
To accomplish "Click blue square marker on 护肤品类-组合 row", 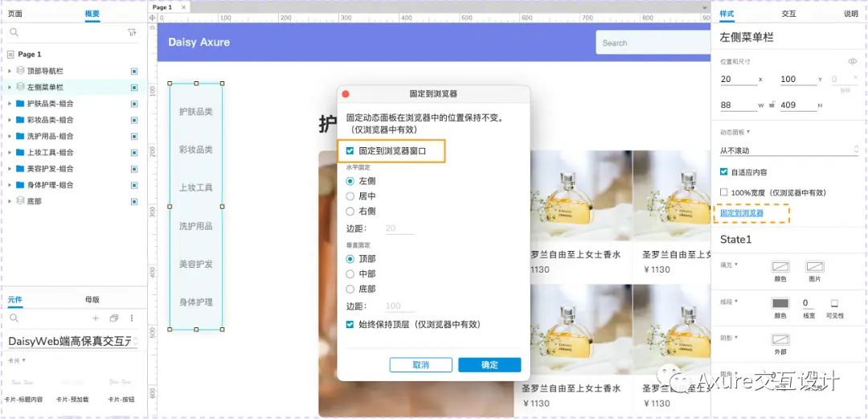I will pyautogui.click(x=134, y=104).
